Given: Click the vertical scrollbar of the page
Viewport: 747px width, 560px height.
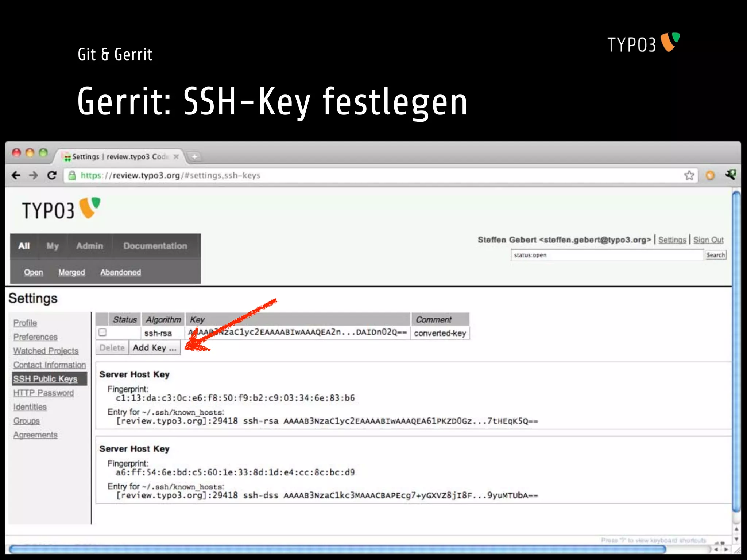Looking at the screenshot, I should tap(736, 352).
